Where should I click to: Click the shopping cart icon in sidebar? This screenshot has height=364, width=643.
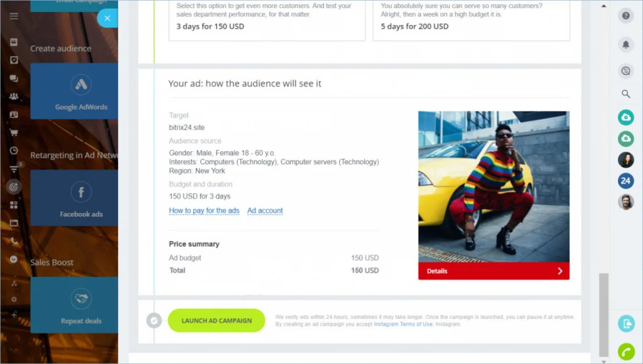tap(14, 132)
